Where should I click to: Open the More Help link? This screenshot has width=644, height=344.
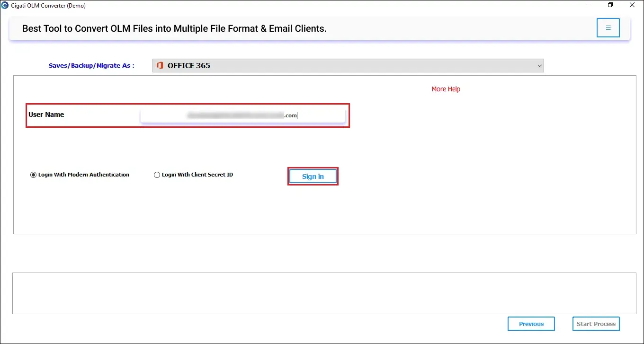(x=446, y=89)
